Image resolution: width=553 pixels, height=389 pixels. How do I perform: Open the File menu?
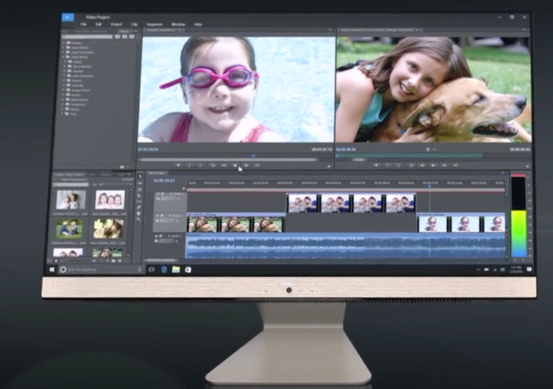(x=84, y=24)
